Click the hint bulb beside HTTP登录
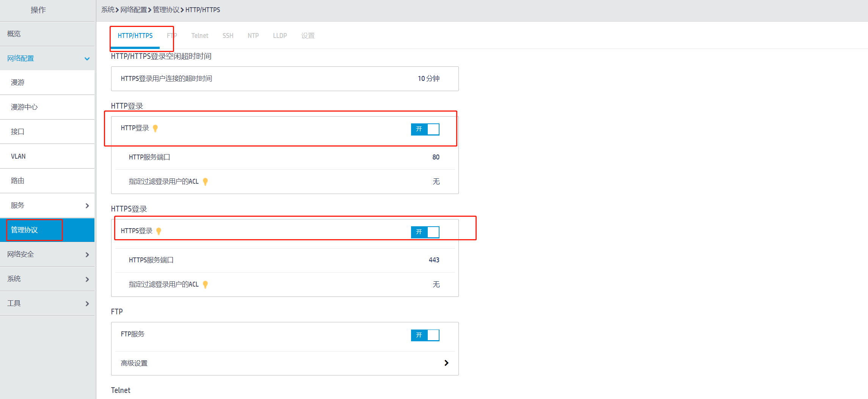The width and height of the screenshot is (868, 399). (x=155, y=128)
